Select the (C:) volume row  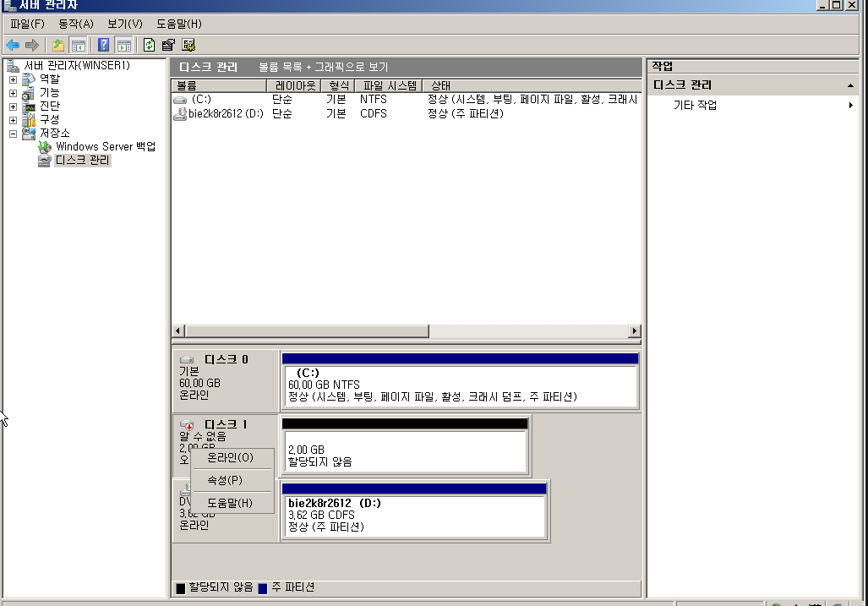pos(407,100)
